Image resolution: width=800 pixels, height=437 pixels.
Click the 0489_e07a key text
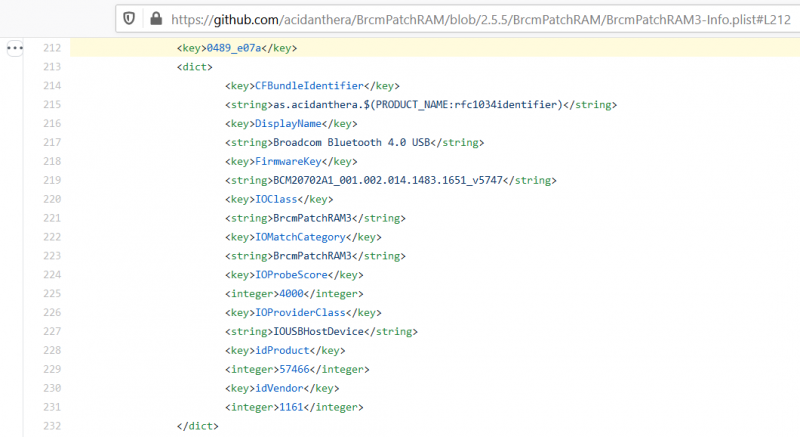click(x=234, y=48)
